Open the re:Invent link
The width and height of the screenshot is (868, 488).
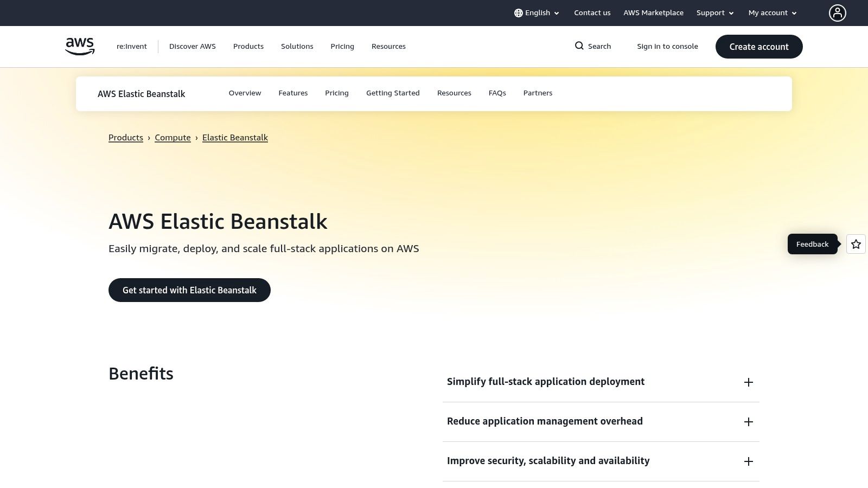point(131,47)
